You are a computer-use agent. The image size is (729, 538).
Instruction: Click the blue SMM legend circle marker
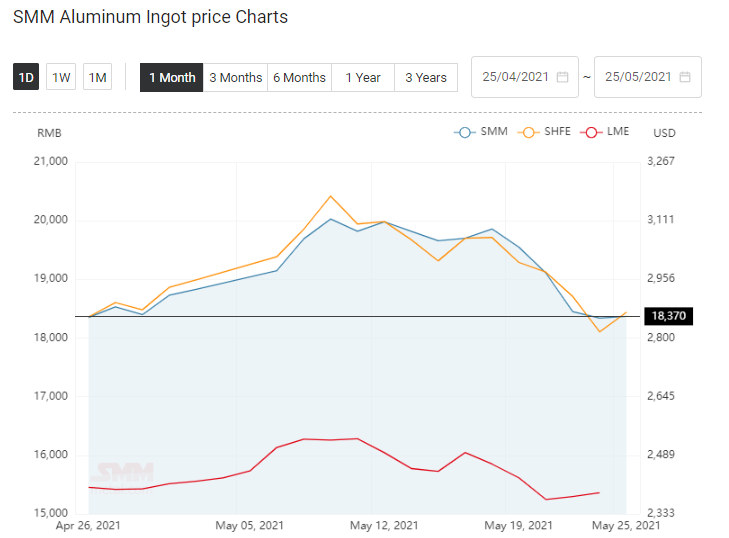coord(464,133)
